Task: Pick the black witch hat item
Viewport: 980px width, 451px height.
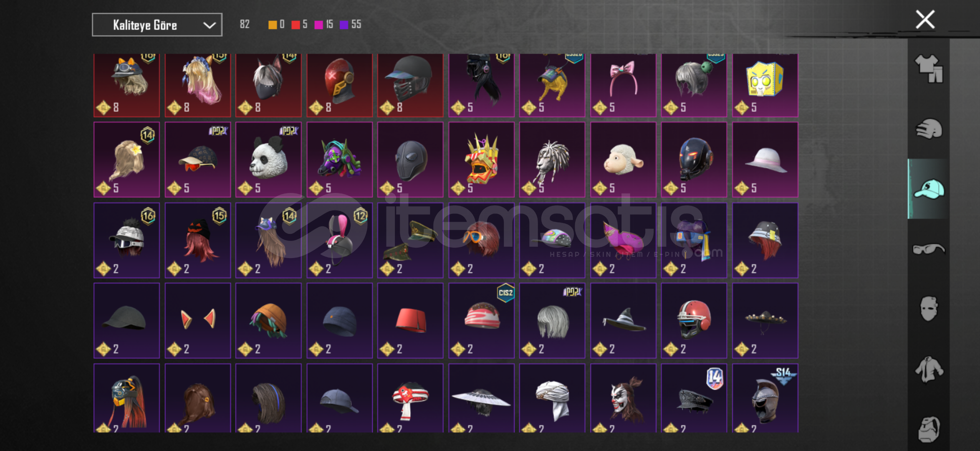Action: pyautogui.click(x=623, y=321)
